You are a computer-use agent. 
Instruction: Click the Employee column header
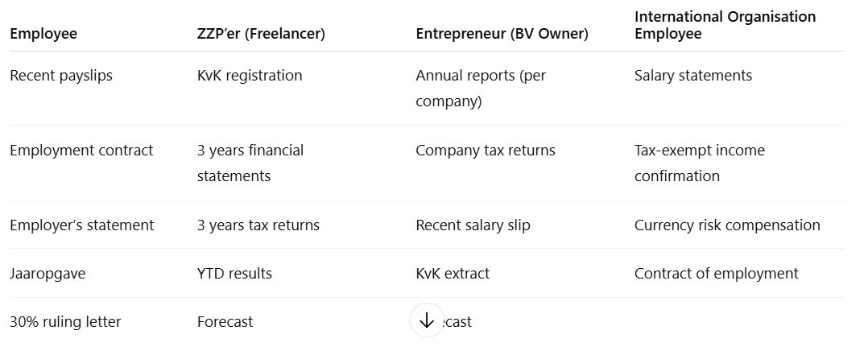pyautogui.click(x=43, y=34)
